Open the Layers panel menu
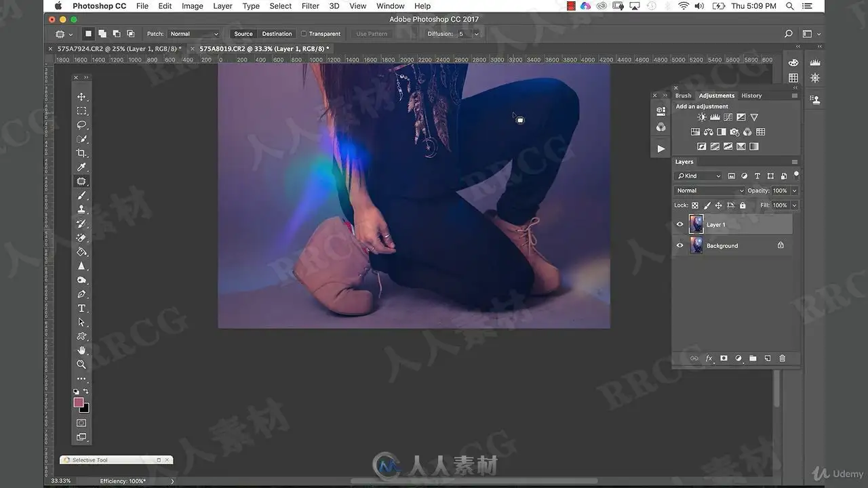 click(x=794, y=162)
